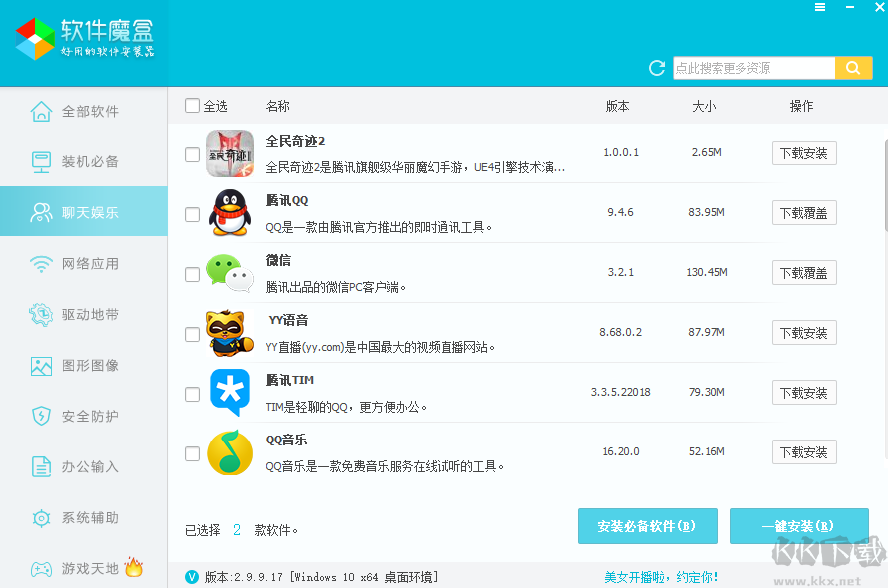Click the software list vertical scrollbar
Image resolution: width=888 pixels, height=588 pixels.
[x=885, y=184]
